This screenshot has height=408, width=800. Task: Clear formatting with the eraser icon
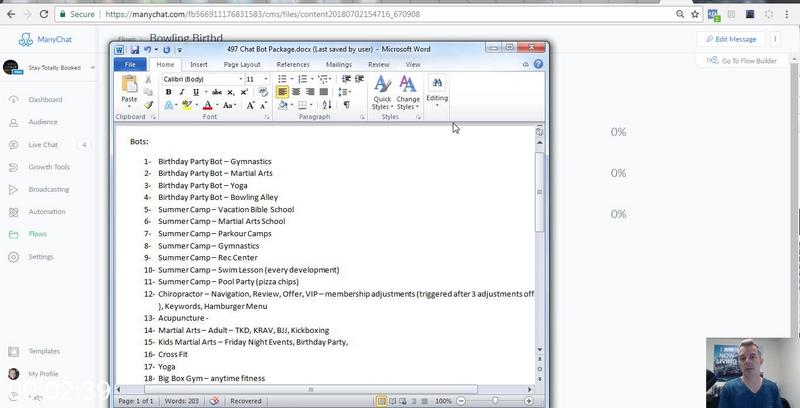pos(263,92)
